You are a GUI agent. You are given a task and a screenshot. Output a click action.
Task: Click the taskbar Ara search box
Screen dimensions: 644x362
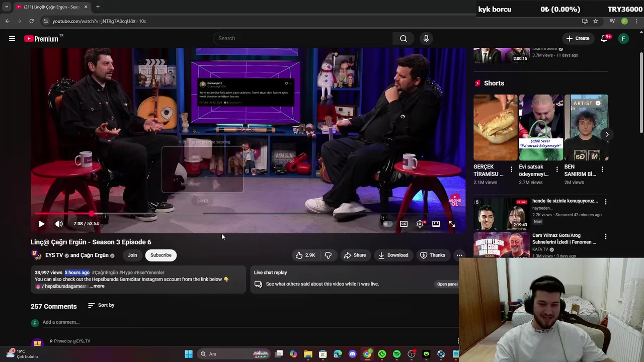[234, 354]
